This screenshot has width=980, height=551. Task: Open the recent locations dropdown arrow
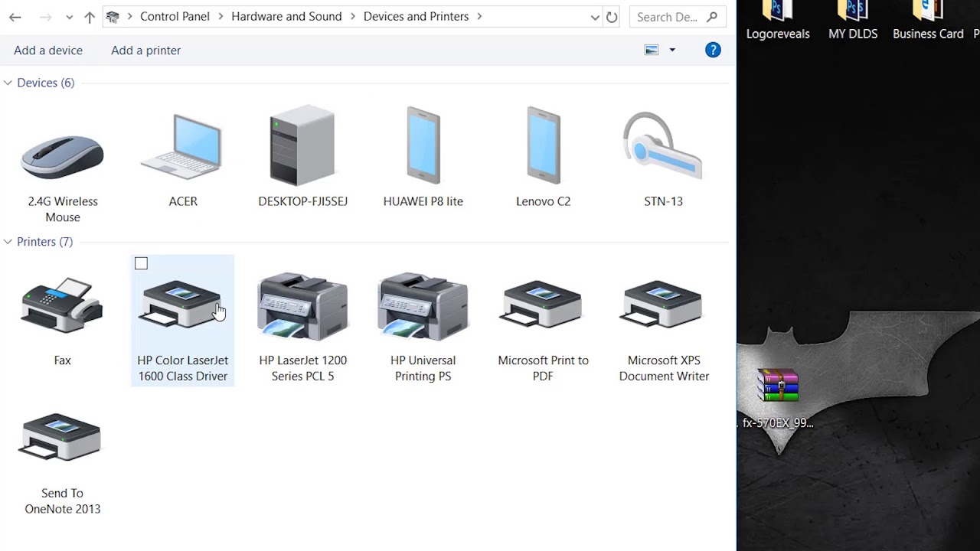pyautogui.click(x=69, y=17)
